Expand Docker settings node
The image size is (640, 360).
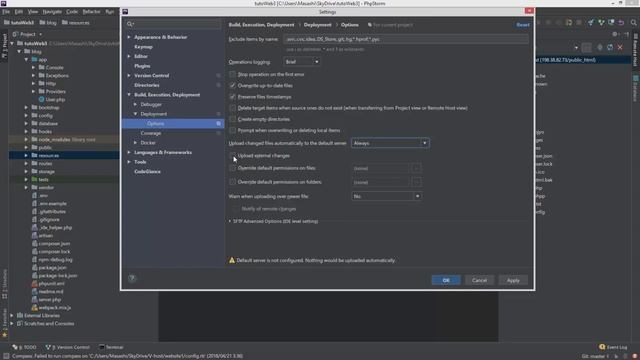point(136,143)
